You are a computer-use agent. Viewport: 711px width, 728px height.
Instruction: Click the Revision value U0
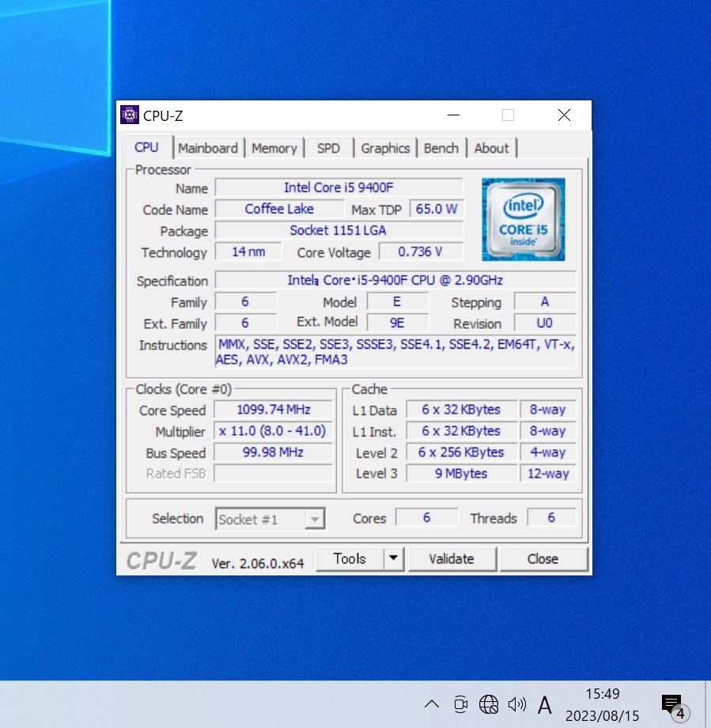click(x=545, y=323)
